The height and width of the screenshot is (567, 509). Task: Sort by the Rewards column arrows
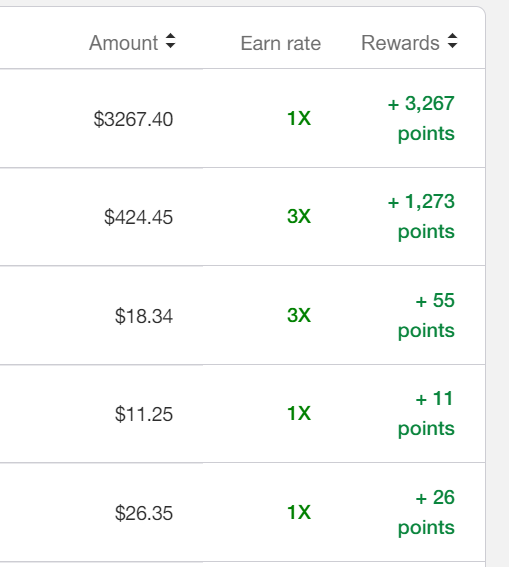tap(452, 41)
